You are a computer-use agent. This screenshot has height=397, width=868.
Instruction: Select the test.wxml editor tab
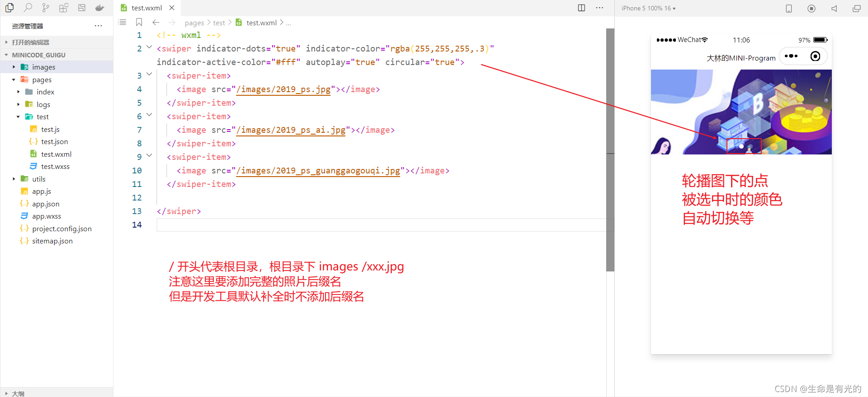[x=147, y=8]
